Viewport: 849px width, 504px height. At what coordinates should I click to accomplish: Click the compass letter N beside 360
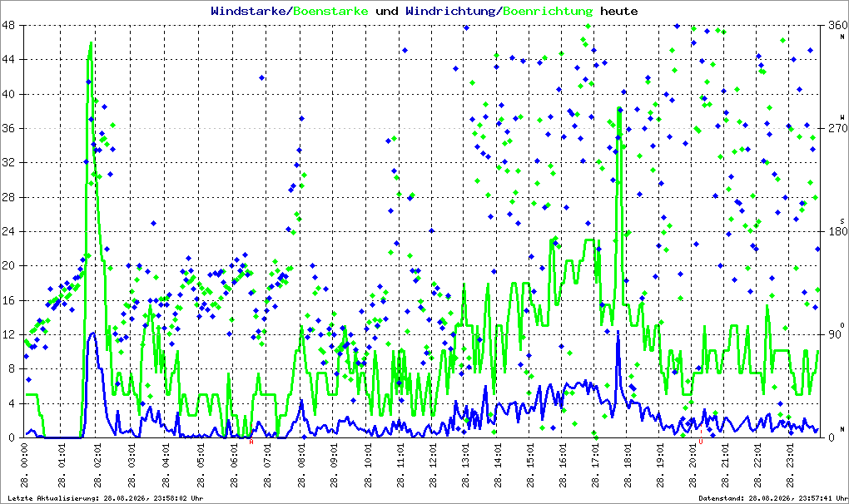click(842, 37)
